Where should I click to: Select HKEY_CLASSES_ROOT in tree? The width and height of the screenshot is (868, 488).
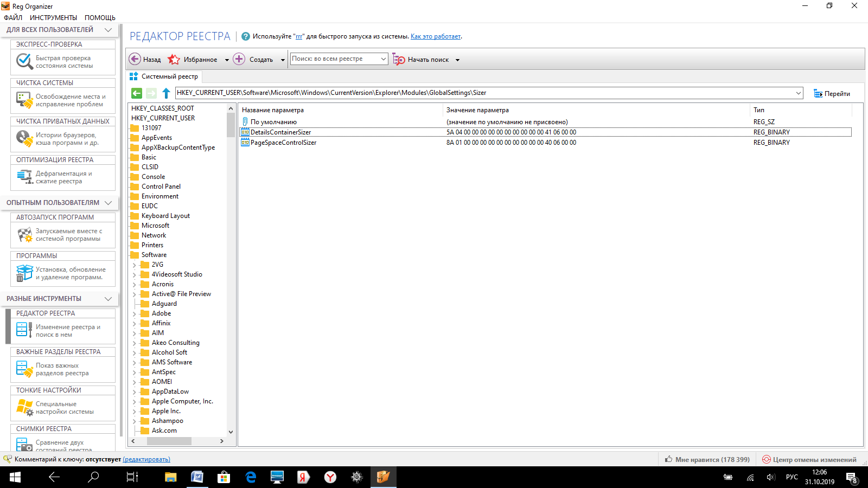pos(162,108)
